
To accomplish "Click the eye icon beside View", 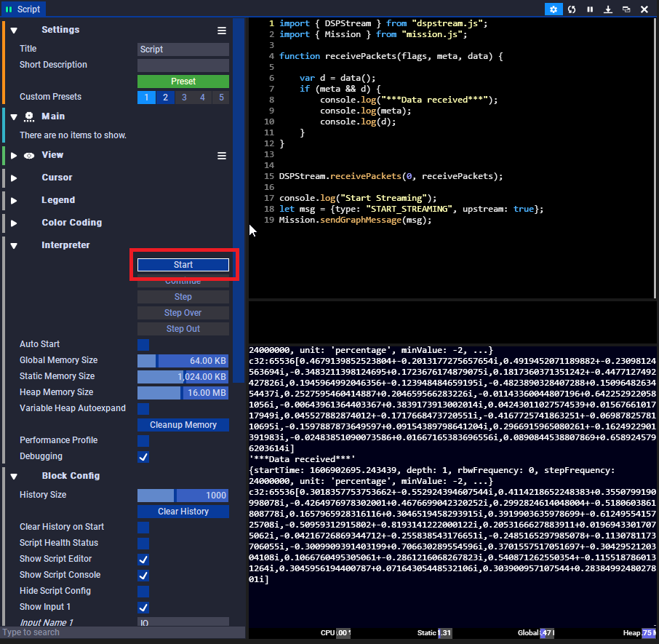I will pos(29,156).
